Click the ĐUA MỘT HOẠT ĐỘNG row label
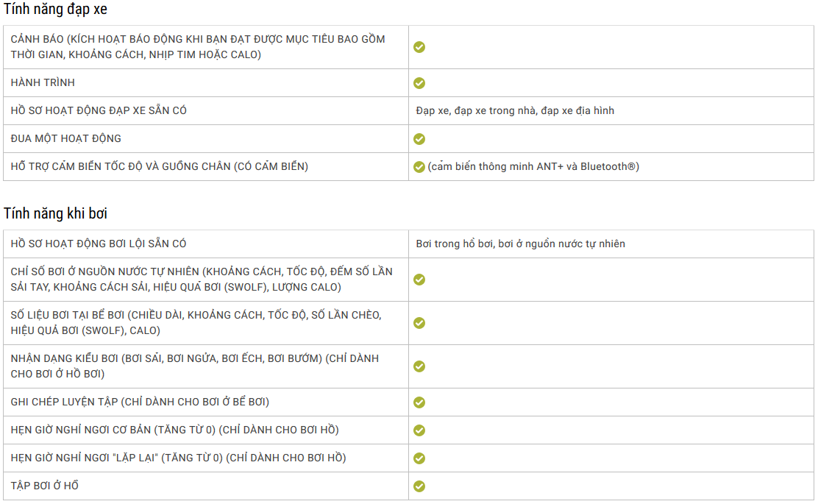 coord(66,138)
